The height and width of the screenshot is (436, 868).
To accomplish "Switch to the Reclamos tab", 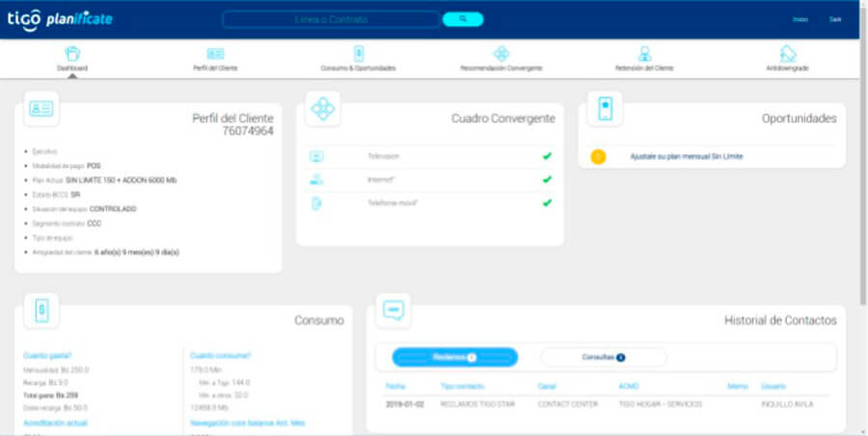I will click(x=454, y=357).
